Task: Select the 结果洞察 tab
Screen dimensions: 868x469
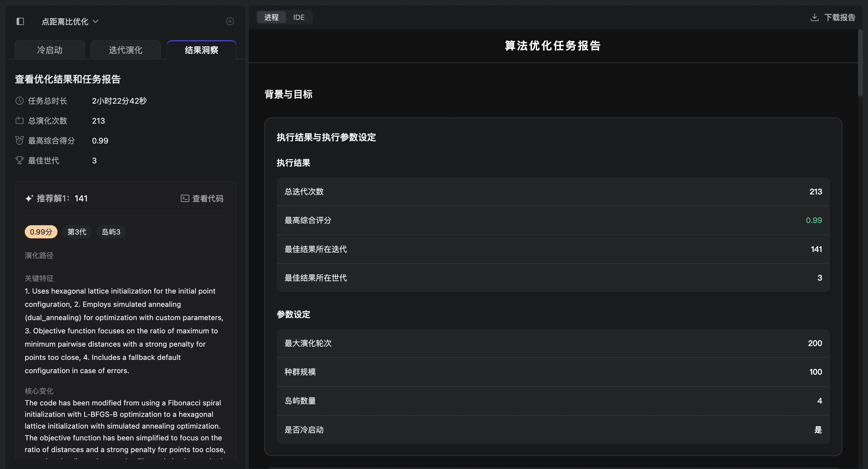Action: 202,50
